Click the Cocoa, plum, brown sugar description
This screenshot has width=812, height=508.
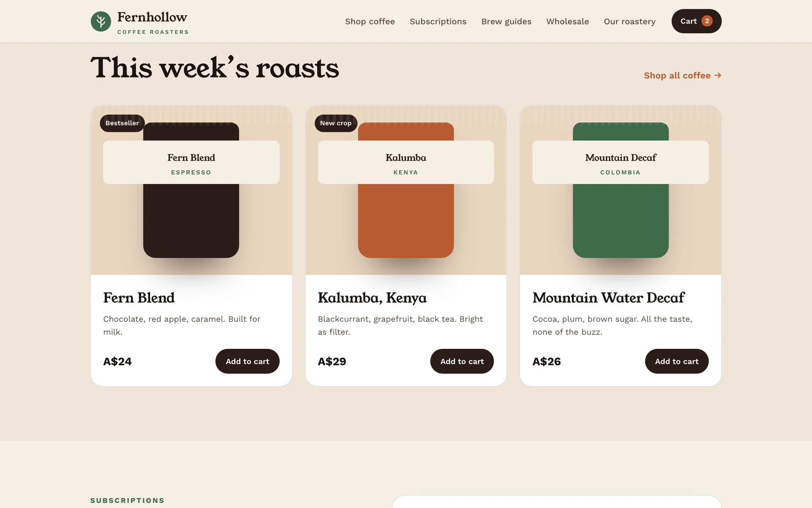click(x=612, y=325)
